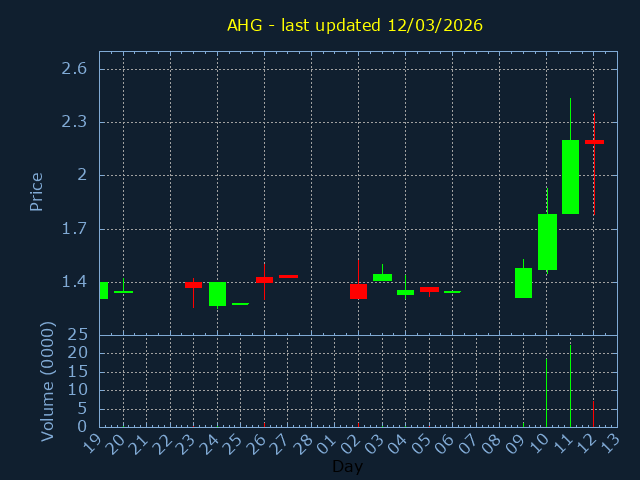This screenshot has width=640, height=480.
Task: Select the green candlestick for day 10
Action: click(x=547, y=242)
